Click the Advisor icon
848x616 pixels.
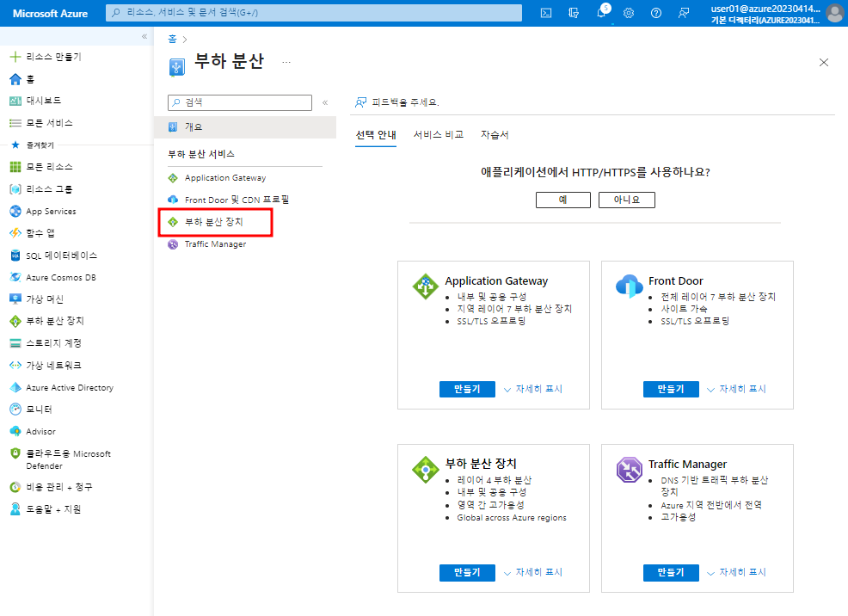tap(15, 431)
